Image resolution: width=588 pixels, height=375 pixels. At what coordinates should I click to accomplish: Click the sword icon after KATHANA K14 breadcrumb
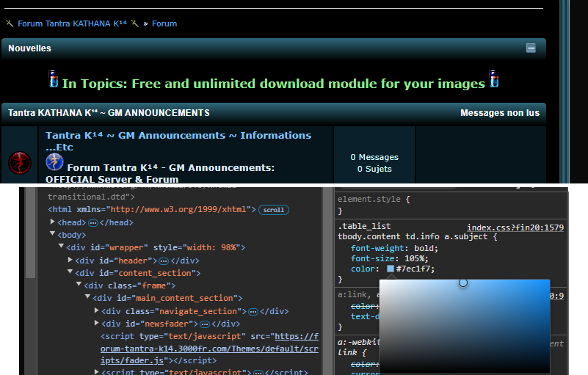pos(135,23)
